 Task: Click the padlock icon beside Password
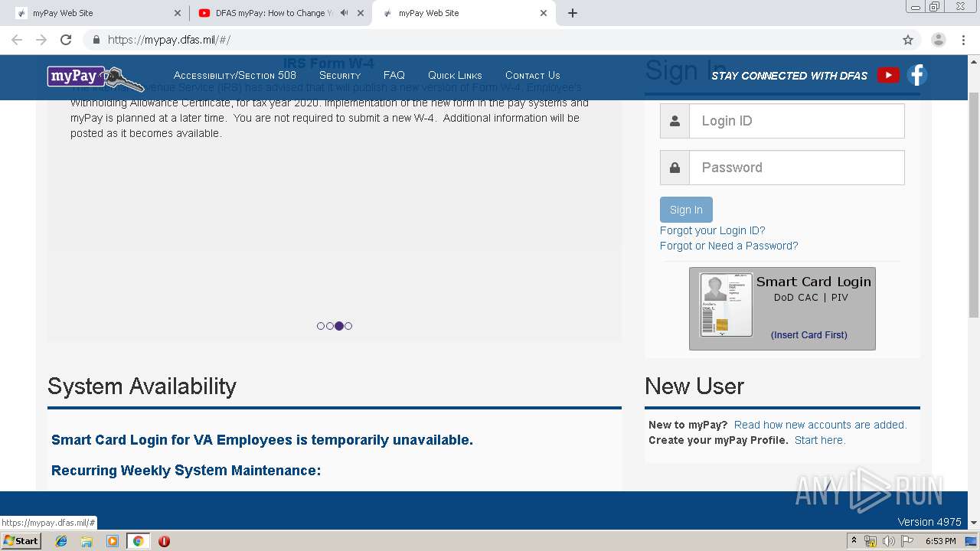(x=675, y=168)
